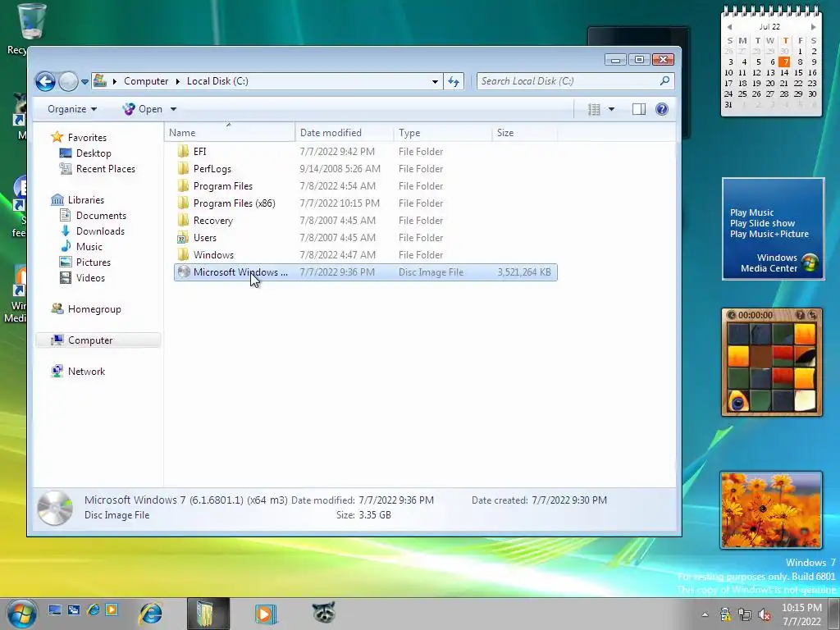Image resolution: width=840 pixels, height=630 pixels.
Task: Click the refresh button beside the address bar
Action: (454, 81)
